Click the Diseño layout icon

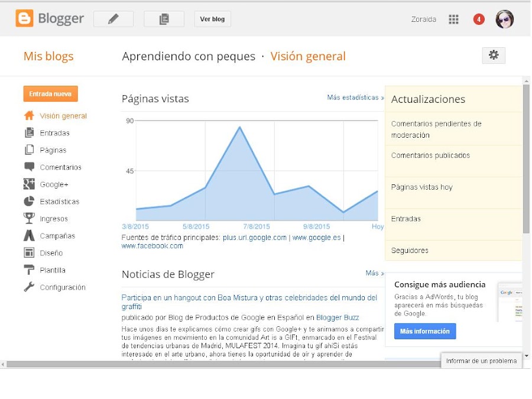point(29,253)
